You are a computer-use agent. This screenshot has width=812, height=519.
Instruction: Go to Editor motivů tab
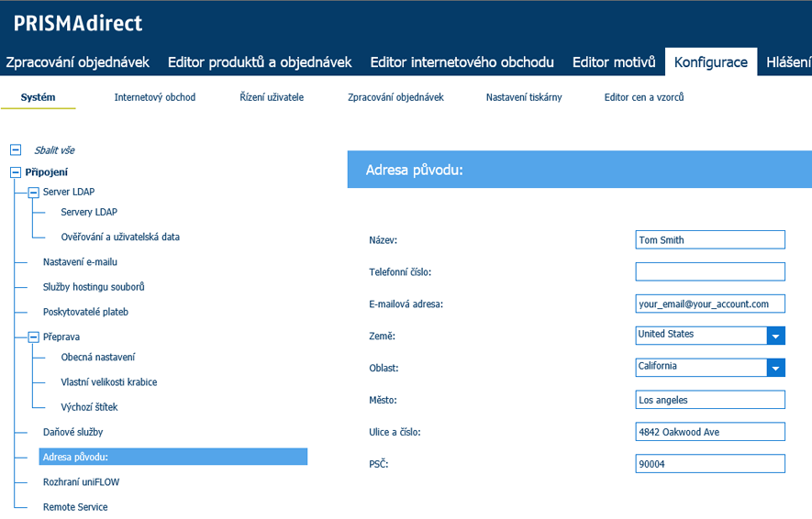[x=614, y=62]
